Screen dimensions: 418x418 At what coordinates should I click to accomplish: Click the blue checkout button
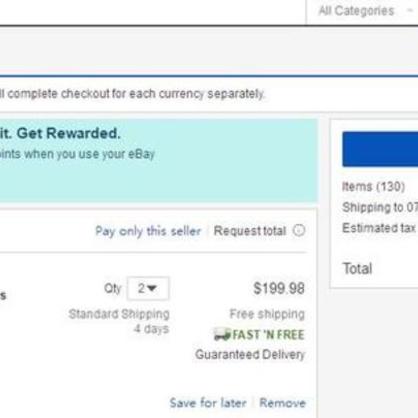tap(380, 149)
